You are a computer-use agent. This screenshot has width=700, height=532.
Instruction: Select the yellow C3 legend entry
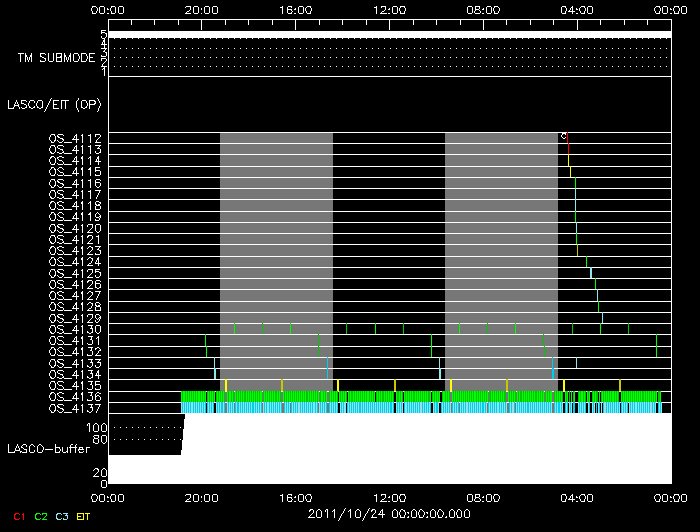pos(63,516)
